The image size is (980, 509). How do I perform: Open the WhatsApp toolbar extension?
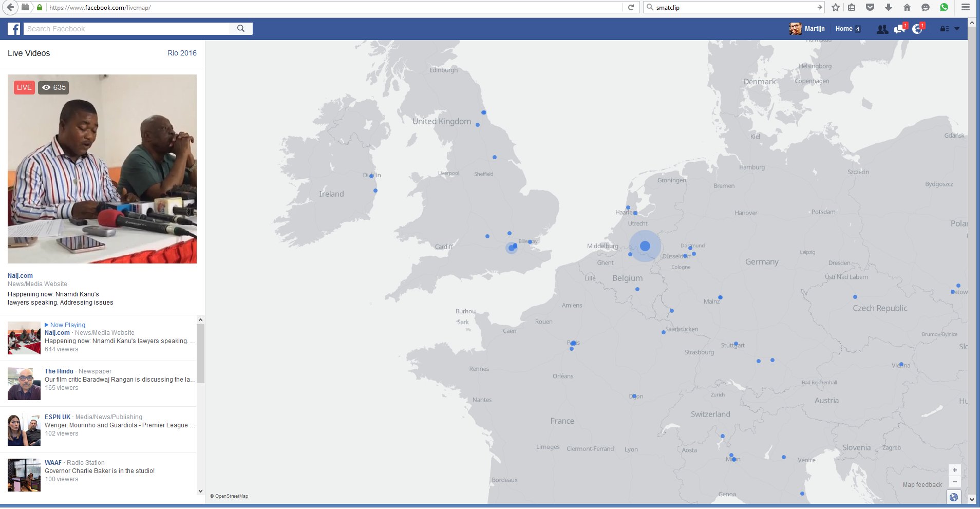point(944,7)
